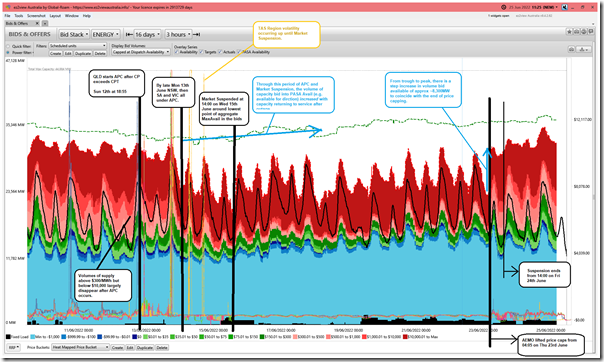Open Capped at Dispatch Availability dropdown
This screenshot has width=604, height=362.
click(141, 52)
